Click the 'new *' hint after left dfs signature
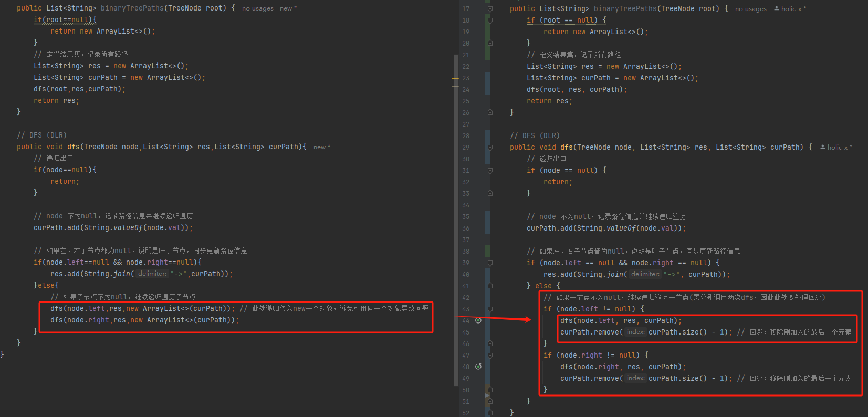868x417 pixels. click(x=321, y=147)
